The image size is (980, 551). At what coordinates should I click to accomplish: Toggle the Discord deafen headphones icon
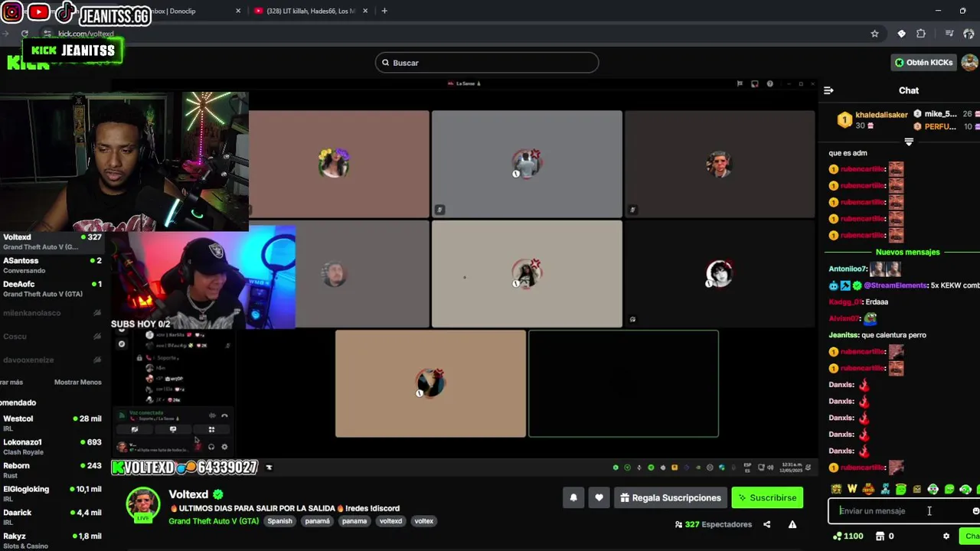(211, 447)
